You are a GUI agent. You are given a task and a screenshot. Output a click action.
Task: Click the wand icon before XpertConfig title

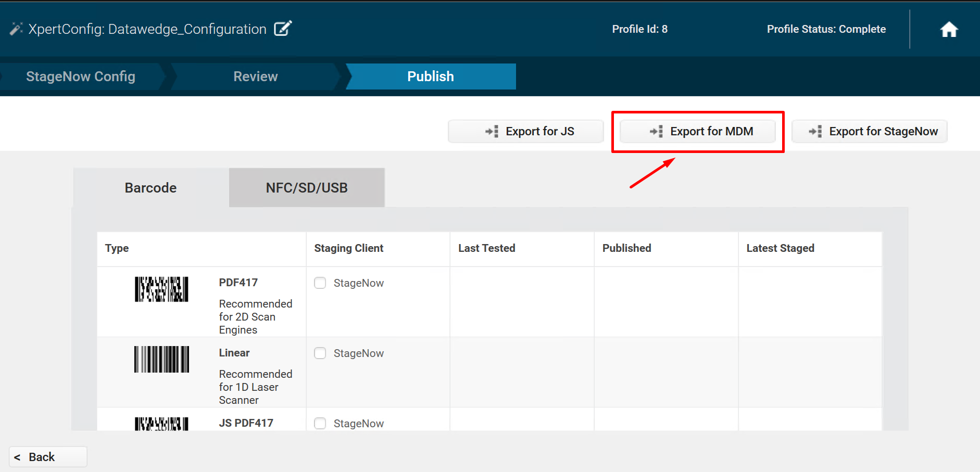[x=16, y=29]
